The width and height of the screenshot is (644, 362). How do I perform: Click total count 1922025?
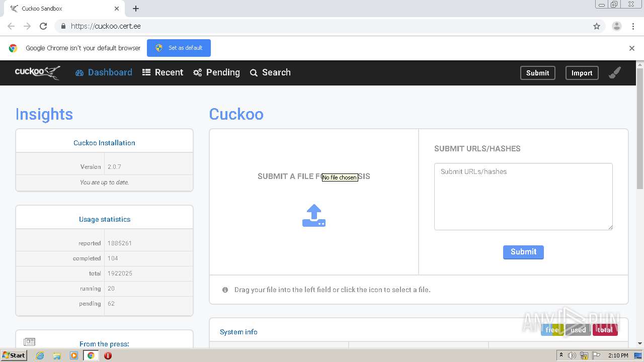(x=120, y=274)
